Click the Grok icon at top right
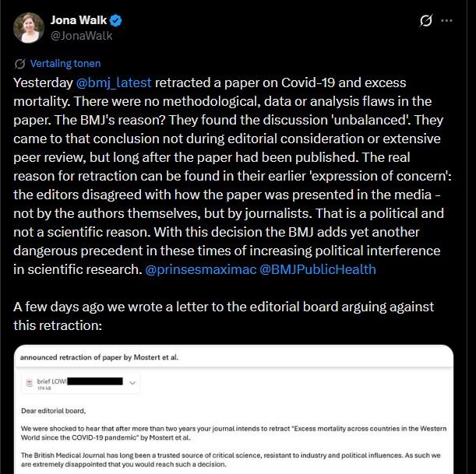Image resolution: width=476 pixels, height=474 pixels. 425,20
